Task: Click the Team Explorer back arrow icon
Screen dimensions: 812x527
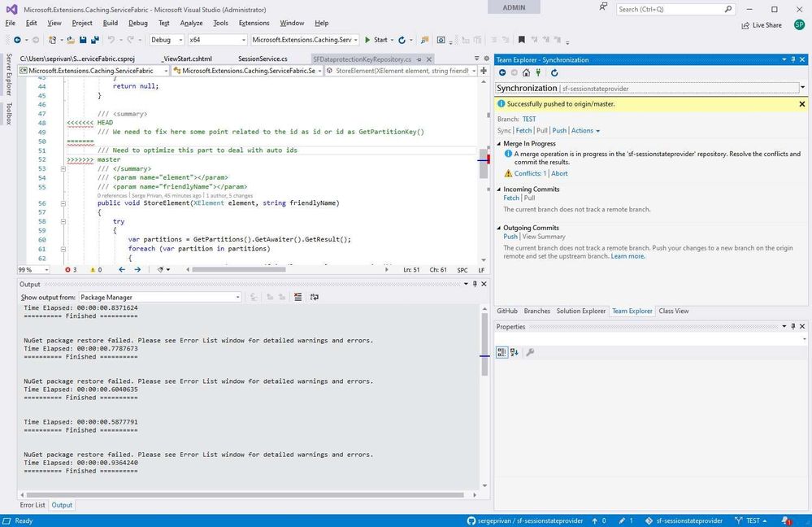Action: click(x=502, y=72)
